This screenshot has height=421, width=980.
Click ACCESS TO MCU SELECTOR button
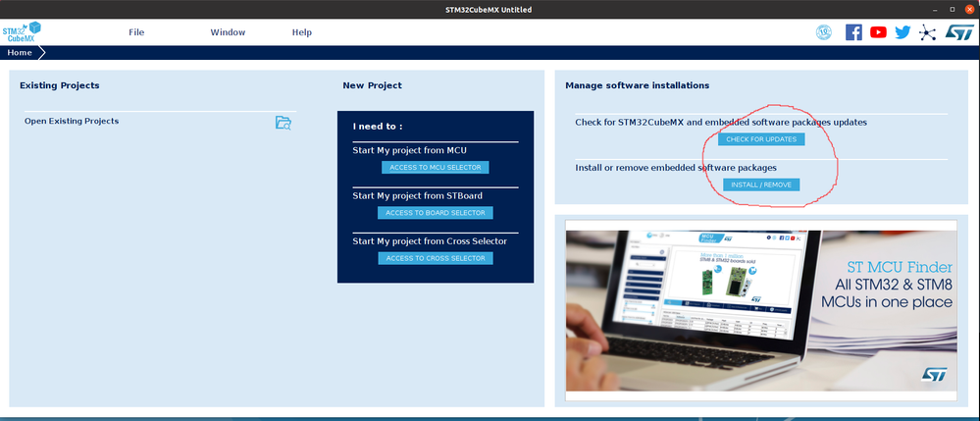[436, 168]
